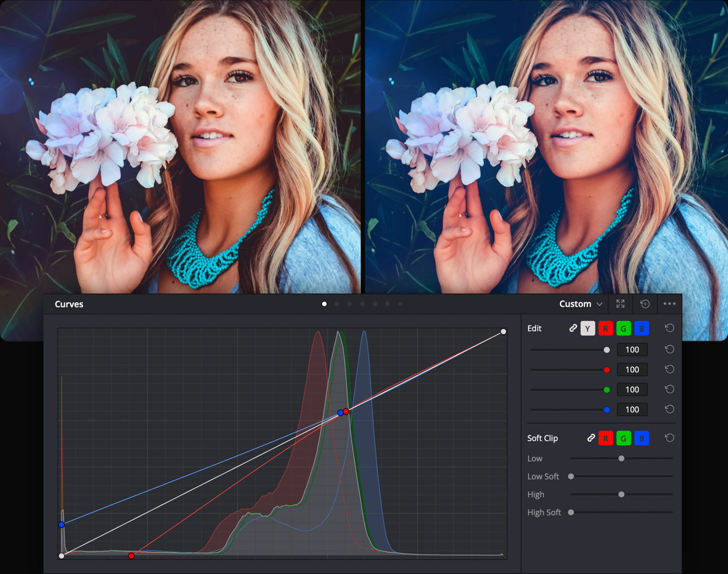Image resolution: width=728 pixels, height=574 pixels.
Task: Open the three-dot options menu
Action: [x=669, y=304]
